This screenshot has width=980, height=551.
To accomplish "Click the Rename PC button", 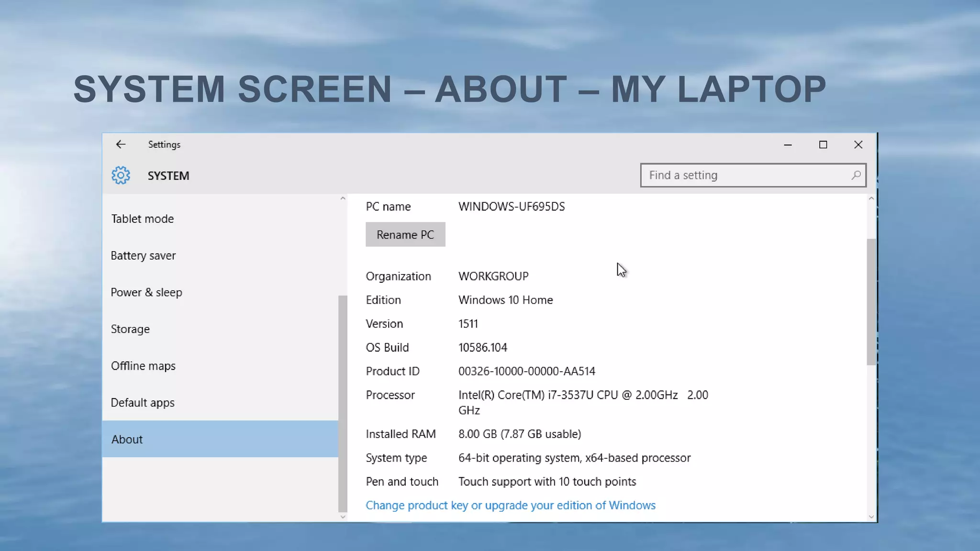I will 405,234.
